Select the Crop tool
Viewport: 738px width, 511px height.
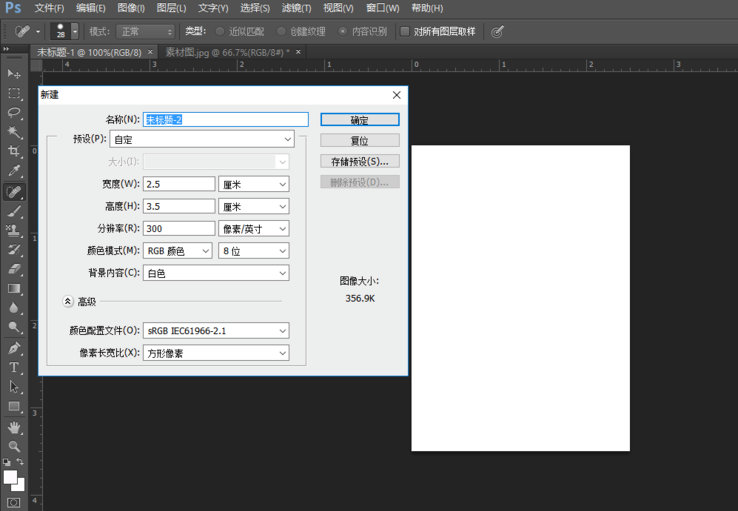(x=14, y=152)
